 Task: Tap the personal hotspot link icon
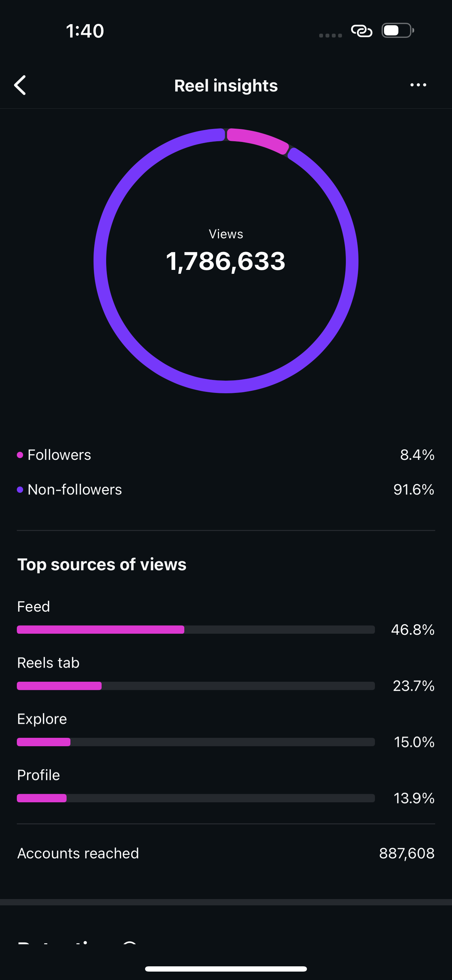[362, 31]
